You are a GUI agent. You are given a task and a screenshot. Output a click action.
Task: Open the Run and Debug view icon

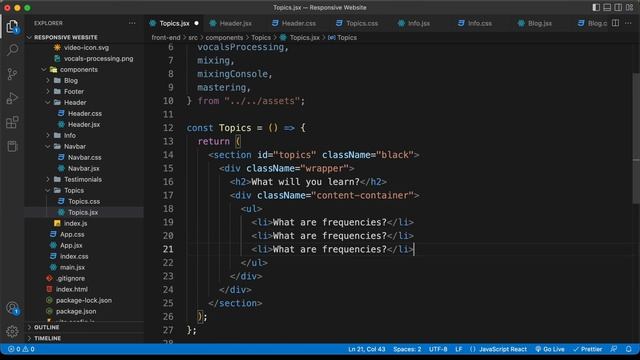(x=12, y=98)
